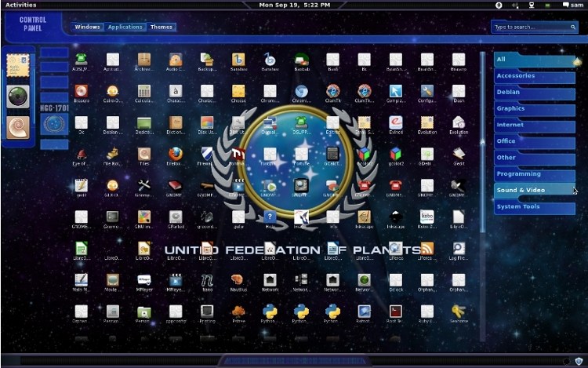Launch Liferea with orange RSS icon

(x=427, y=249)
